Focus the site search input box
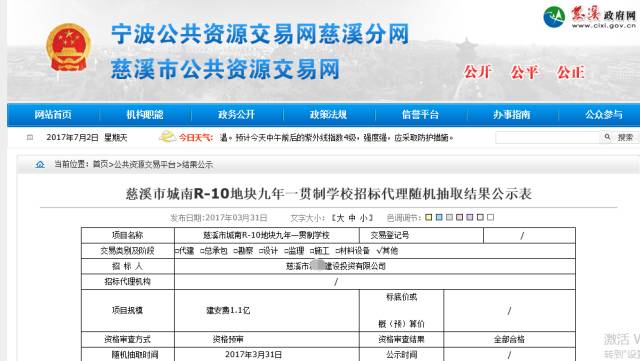 [x=548, y=137]
